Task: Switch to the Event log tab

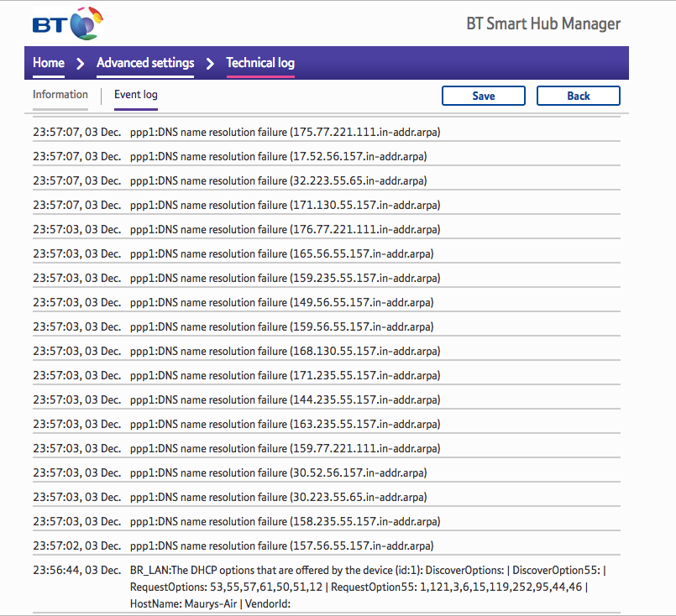Action: click(136, 95)
